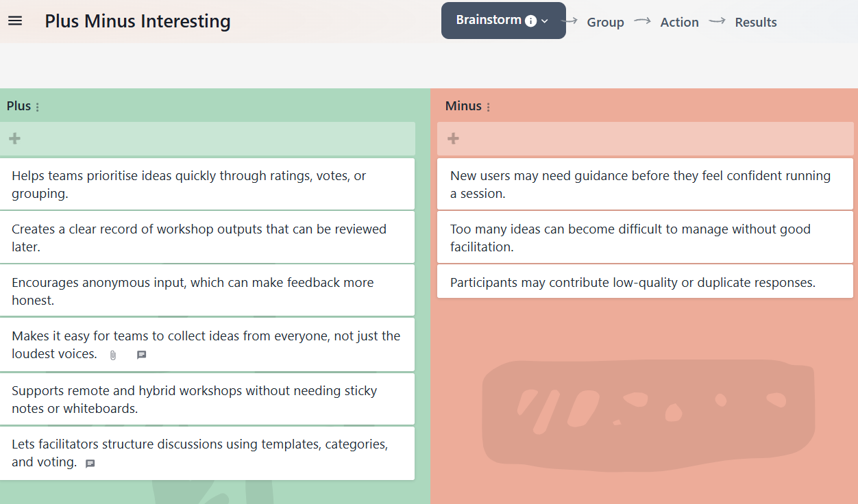Open the hamburger navigation menu
This screenshot has width=858, height=504.
[x=15, y=21]
